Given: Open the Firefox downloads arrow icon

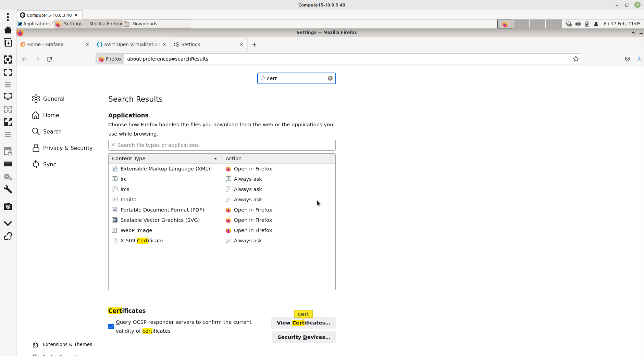Looking at the screenshot, I should (x=639, y=59).
